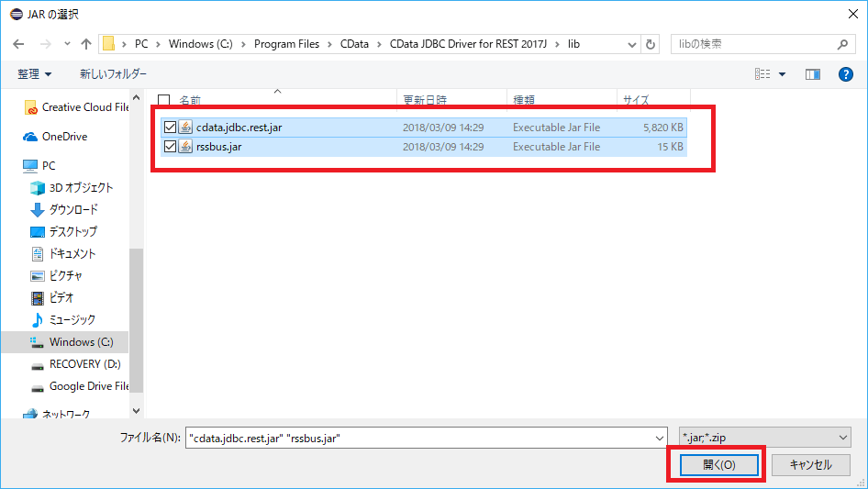
Task: Select rssbus.jar file name
Action: tap(218, 147)
